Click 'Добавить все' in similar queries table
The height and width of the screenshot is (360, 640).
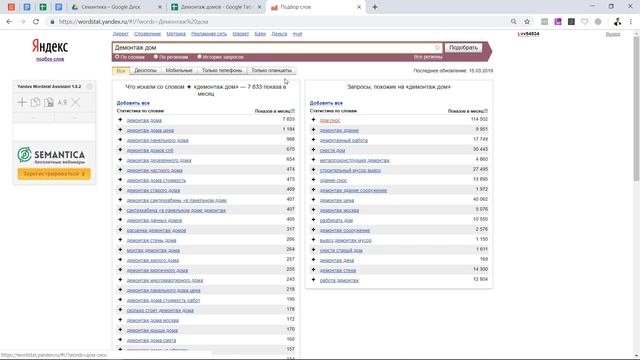326,103
